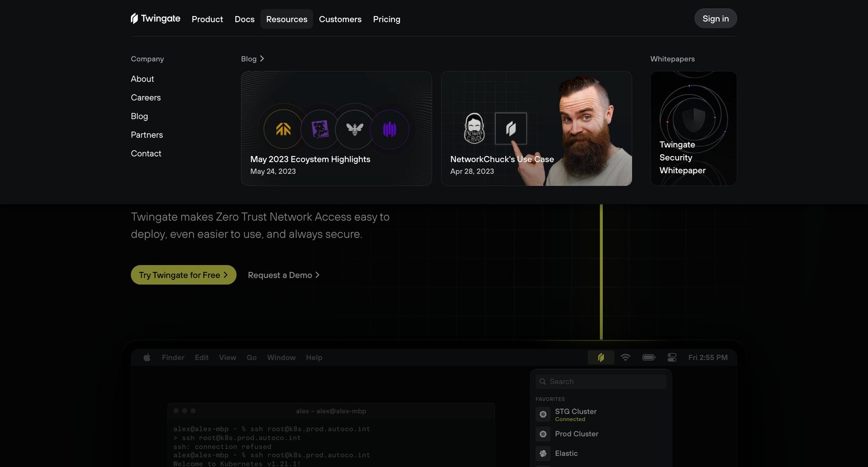Image resolution: width=868 pixels, height=467 pixels.
Task: Select the Resources menu
Action: (286, 19)
